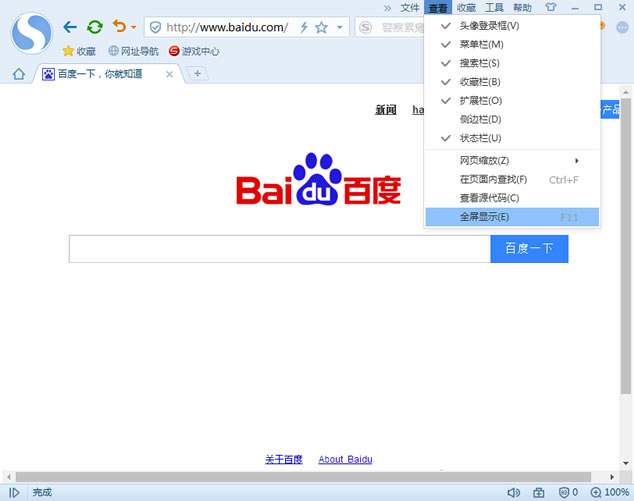Click the ad-block shield counter icon
The width and height of the screenshot is (634, 501).
point(568,493)
